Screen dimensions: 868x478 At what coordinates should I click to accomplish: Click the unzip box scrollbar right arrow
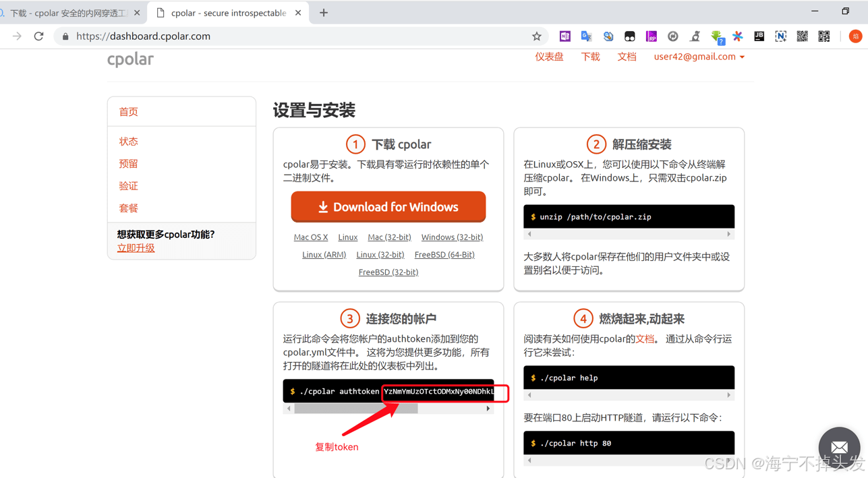[x=729, y=235]
